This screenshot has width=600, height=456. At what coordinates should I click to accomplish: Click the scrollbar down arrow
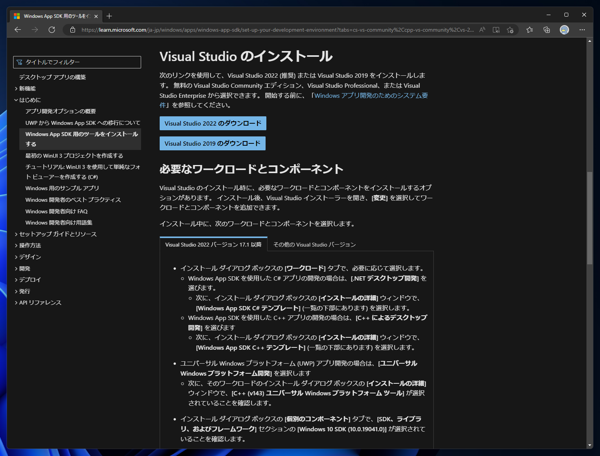click(x=590, y=445)
